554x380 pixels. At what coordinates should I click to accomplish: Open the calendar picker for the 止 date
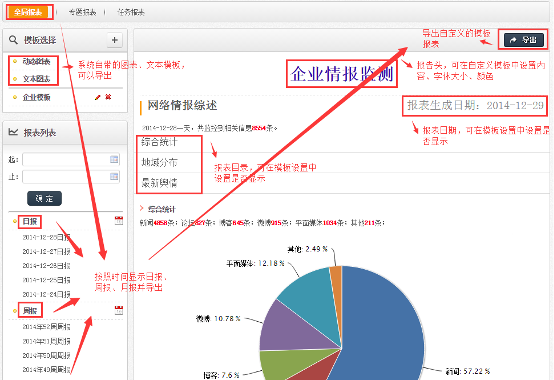coord(114,176)
